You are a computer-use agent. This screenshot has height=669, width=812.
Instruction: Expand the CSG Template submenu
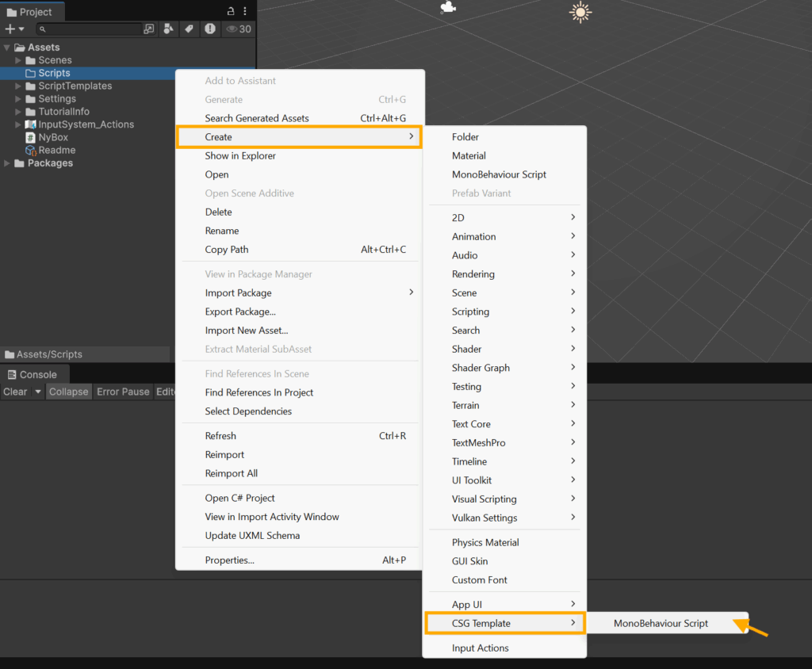click(x=505, y=624)
